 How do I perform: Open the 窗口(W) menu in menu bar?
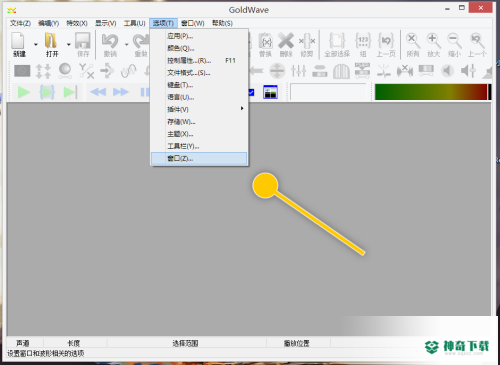click(x=193, y=23)
